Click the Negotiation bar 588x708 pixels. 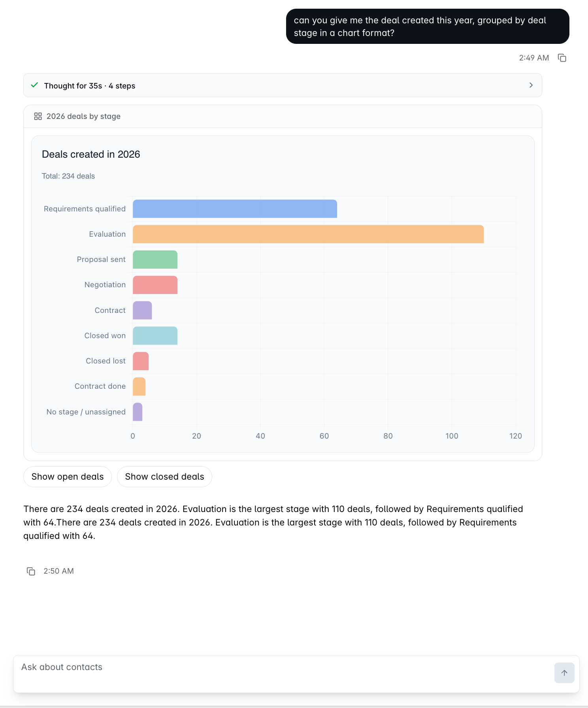(155, 285)
